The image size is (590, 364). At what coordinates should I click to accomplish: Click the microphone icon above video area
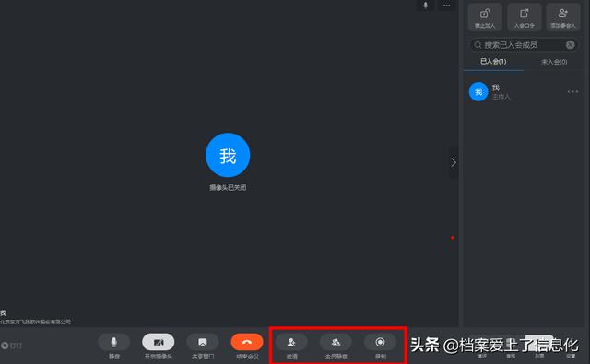pyautogui.click(x=426, y=6)
